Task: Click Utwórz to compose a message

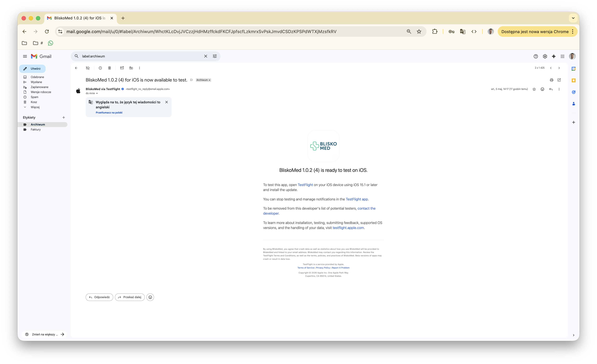Action: [32, 69]
